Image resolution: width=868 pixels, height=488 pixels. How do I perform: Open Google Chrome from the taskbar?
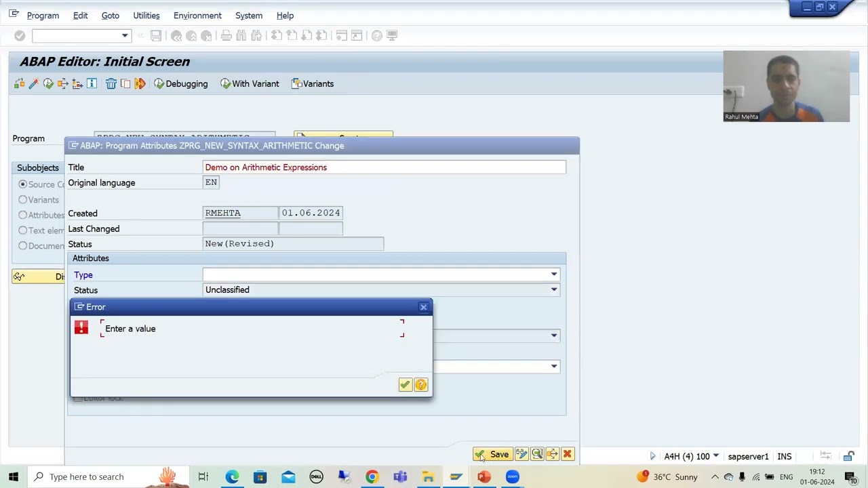click(x=372, y=477)
